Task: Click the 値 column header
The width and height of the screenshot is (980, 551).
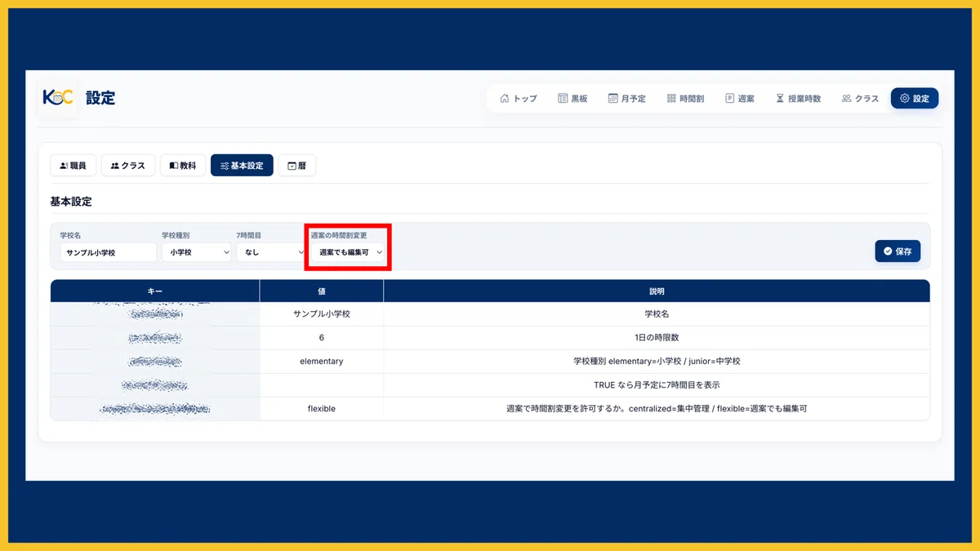Action: pyautogui.click(x=322, y=291)
